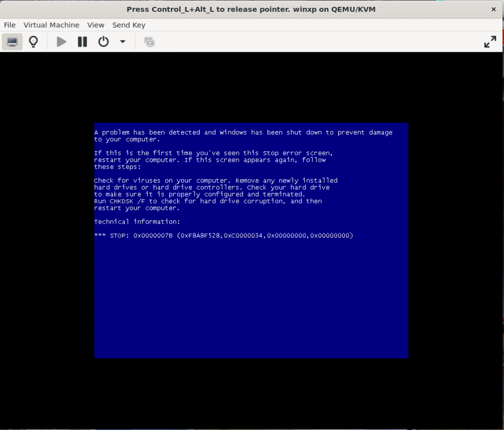Click the 'these steps:' line

coord(117,167)
